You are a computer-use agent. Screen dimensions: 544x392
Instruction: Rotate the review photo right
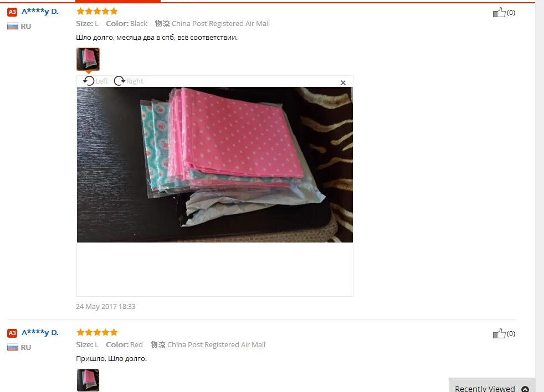click(129, 81)
